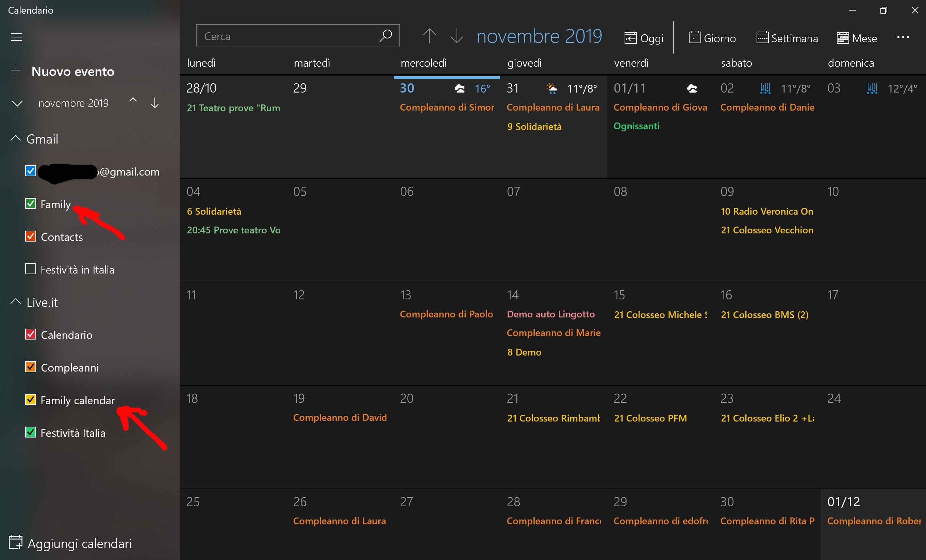Switch to Settimana view
This screenshot has height=560, width=926.
coord(787,38)
